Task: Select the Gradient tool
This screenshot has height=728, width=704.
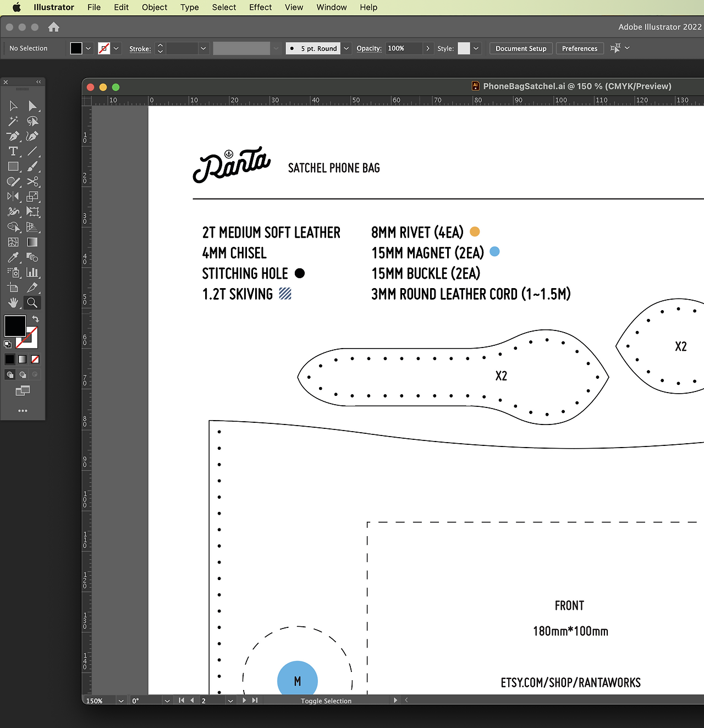Action: tap(32, 242)
